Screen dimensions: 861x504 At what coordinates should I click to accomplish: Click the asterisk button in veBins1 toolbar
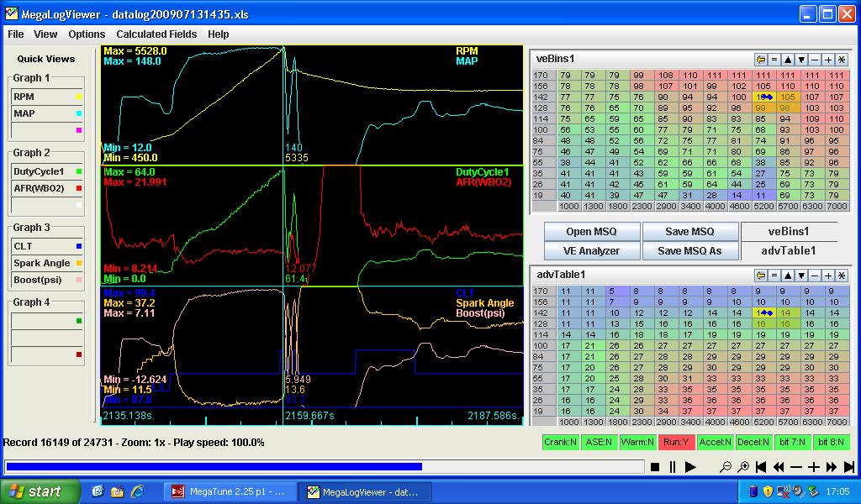pyautogui.click(x=842, y=60)
